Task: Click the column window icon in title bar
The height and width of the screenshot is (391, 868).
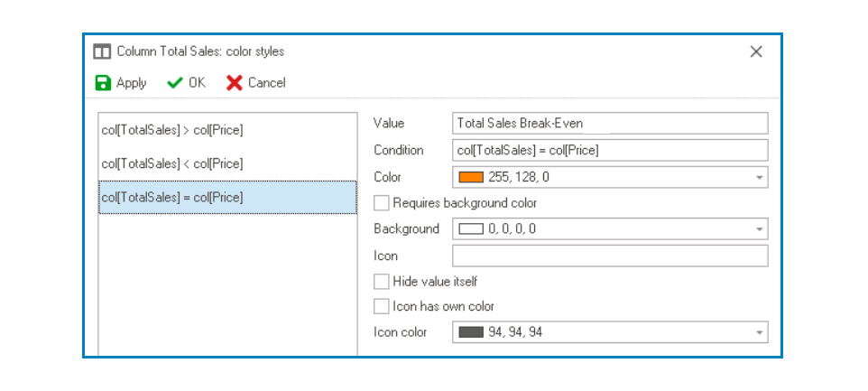Action: pyautogui.click(x=103, y=51)
